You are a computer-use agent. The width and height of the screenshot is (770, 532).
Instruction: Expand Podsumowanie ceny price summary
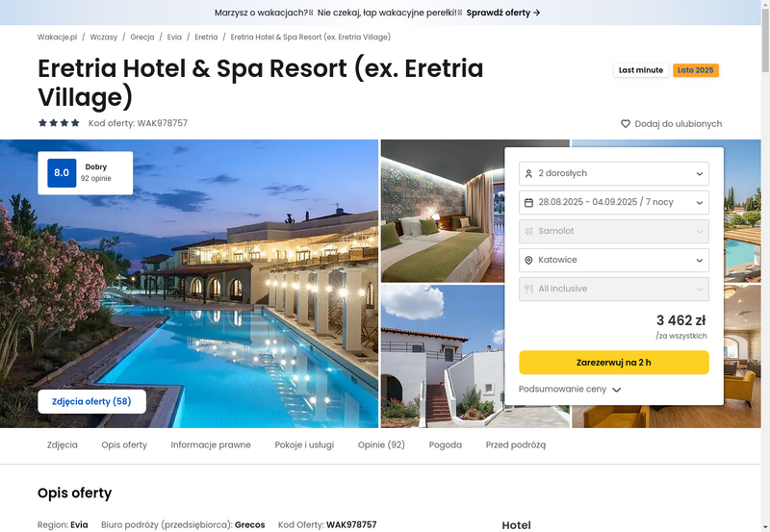(570, 390)
